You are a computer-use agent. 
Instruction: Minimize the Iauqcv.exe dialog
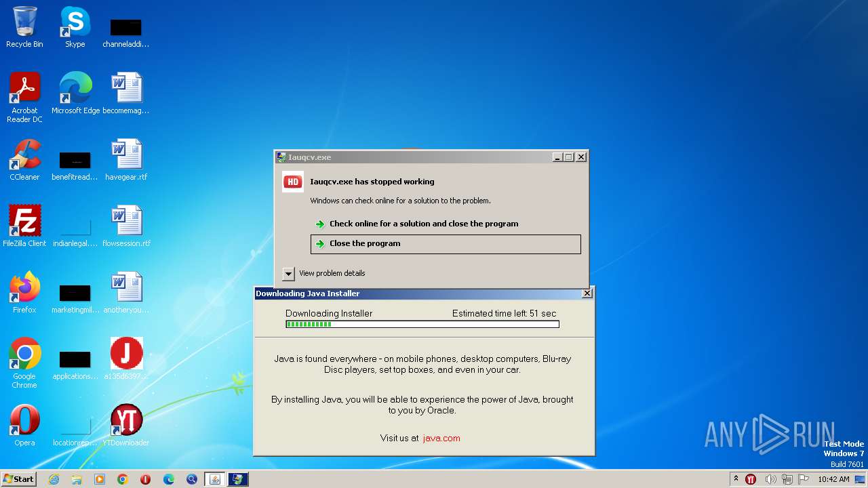tap(557, 157)
